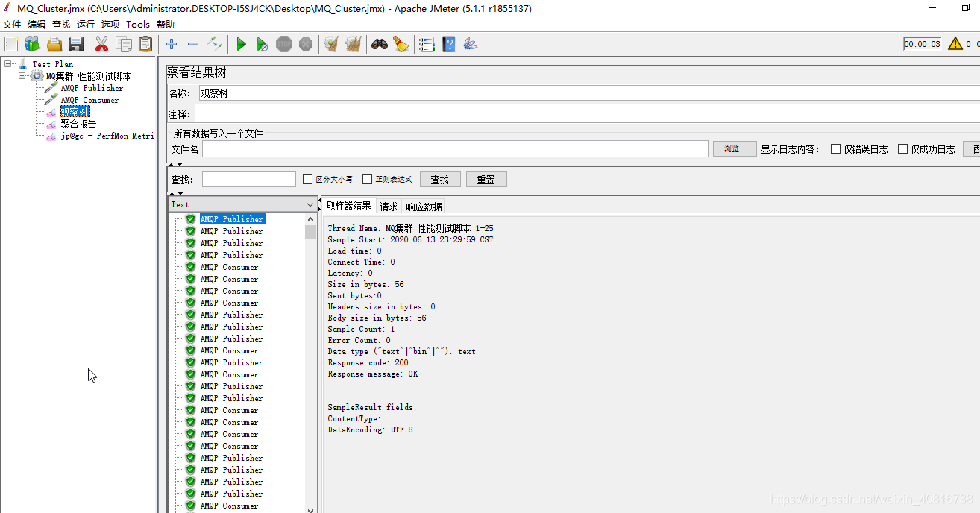Click the yellow warning triangle icon
Screen dimensions: 980x513
(x=955, y=44)
